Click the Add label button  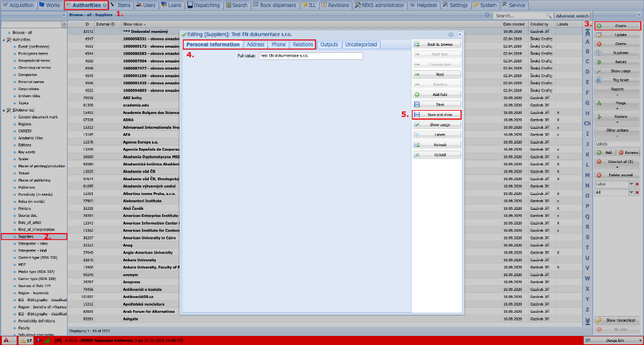[605, 153]
